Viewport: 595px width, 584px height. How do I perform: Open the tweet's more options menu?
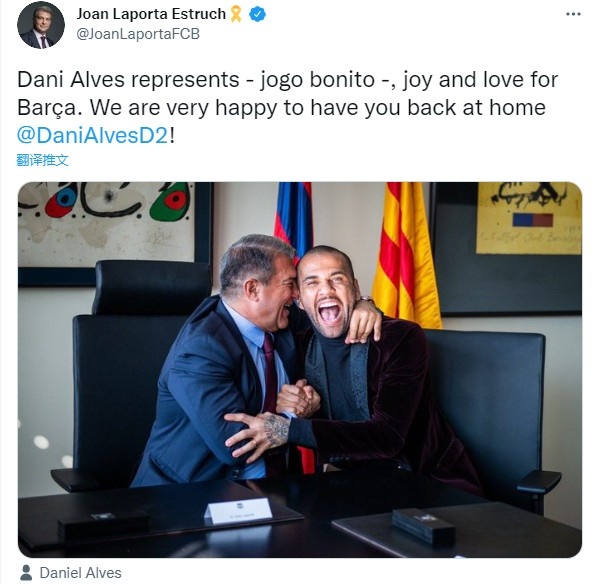point(573,14)
